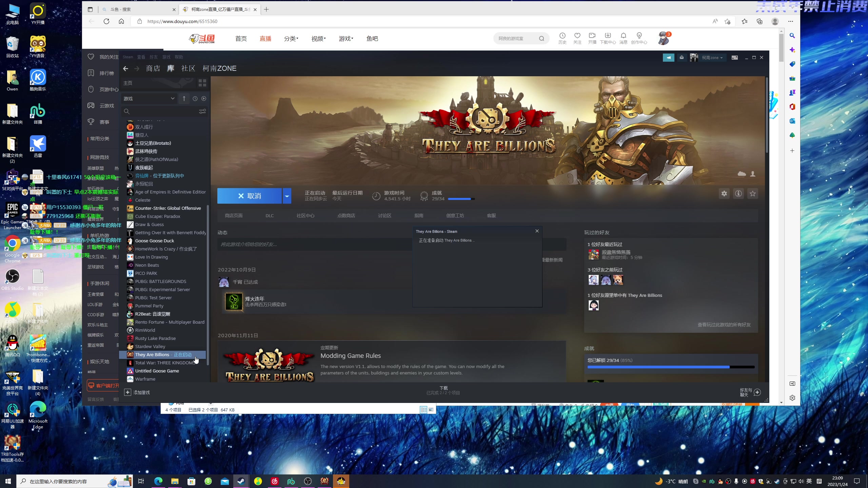Click 客户端打开 button in Douyu sidebar

coord(103,386)
